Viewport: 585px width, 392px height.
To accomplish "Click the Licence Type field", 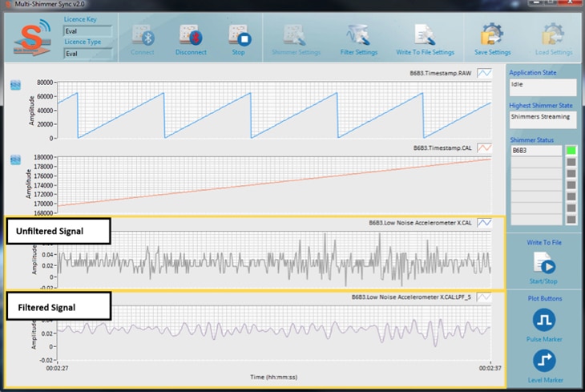I will 87,54.
